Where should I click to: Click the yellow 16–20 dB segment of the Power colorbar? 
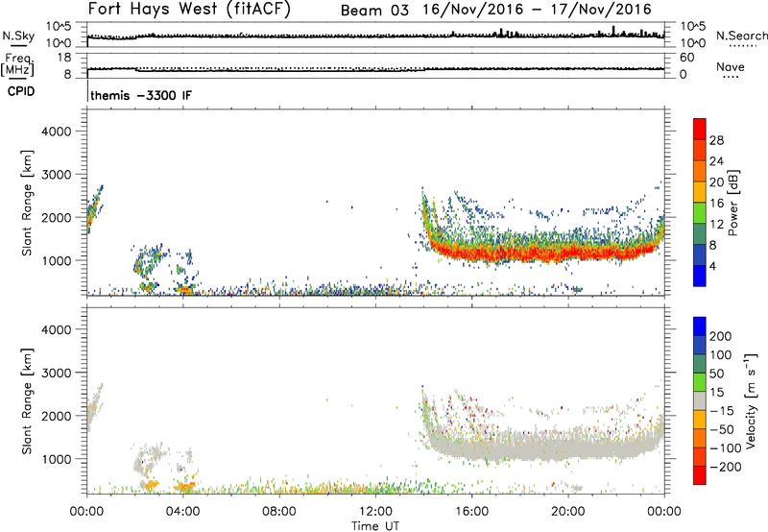tap(700, 191)
